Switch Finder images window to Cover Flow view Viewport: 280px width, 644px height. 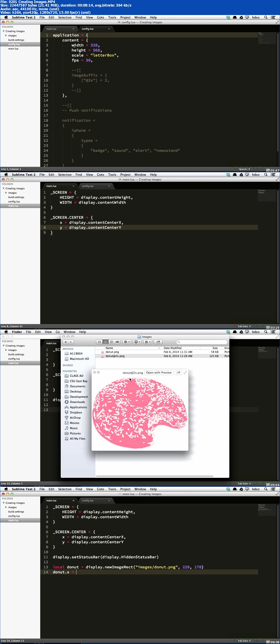(118, 342)
